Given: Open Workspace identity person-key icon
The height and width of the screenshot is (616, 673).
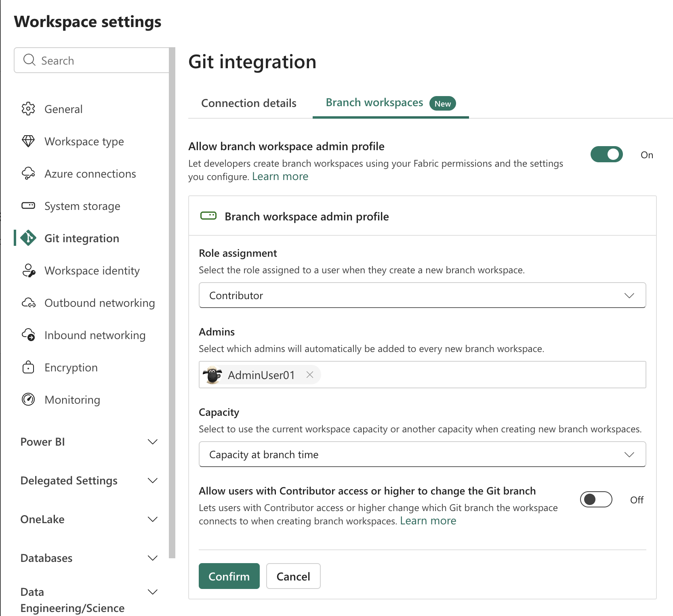Looking at the screenshot, I should tap(28, 270).
